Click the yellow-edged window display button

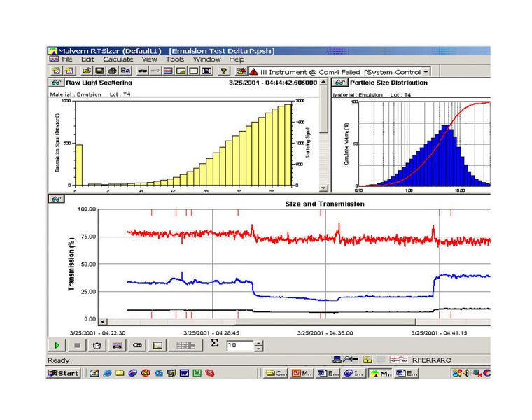coord(157,345)
